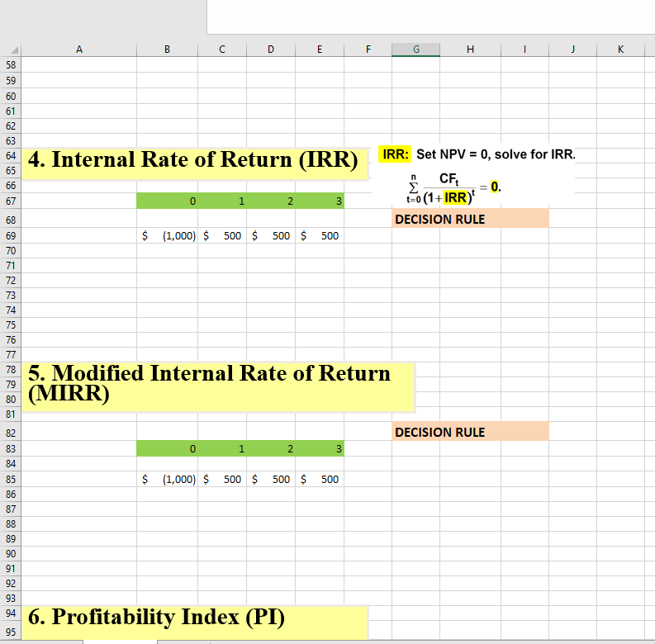The width and height of the screenshot is (655, 644).
Task: Select row 72 header
Action: pos(11,281)
